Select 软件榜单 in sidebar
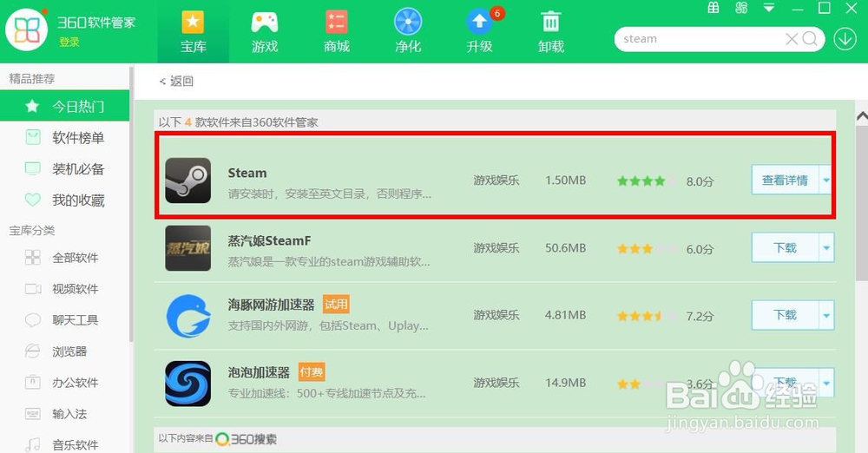This screenshot has width=868, height=453. [65, 137]
